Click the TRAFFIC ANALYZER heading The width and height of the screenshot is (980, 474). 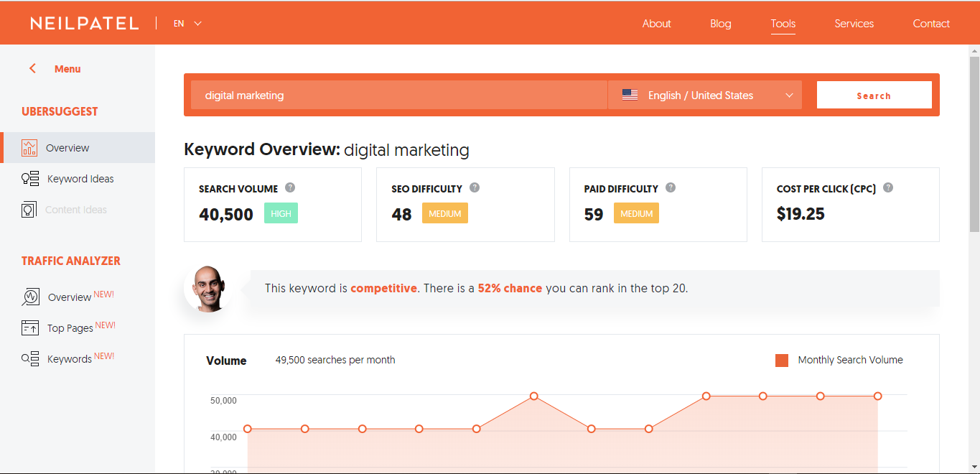(x=71, y=261)
